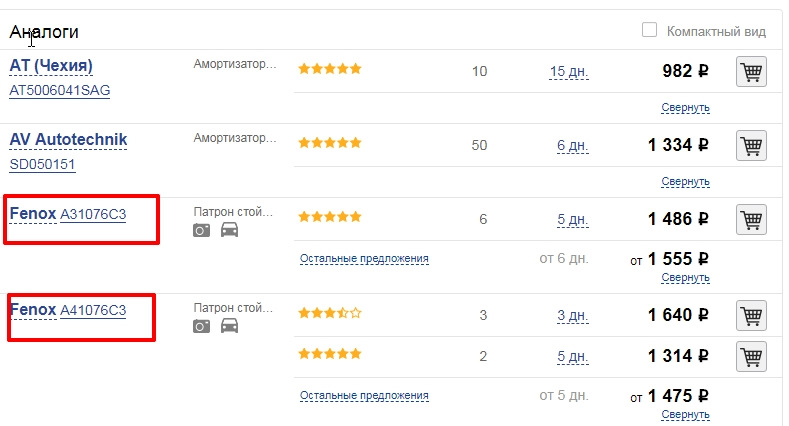Open car applicability icon for Fenox A31076C3
This screenshot has height=426, width=789.
tap(229, 230)
